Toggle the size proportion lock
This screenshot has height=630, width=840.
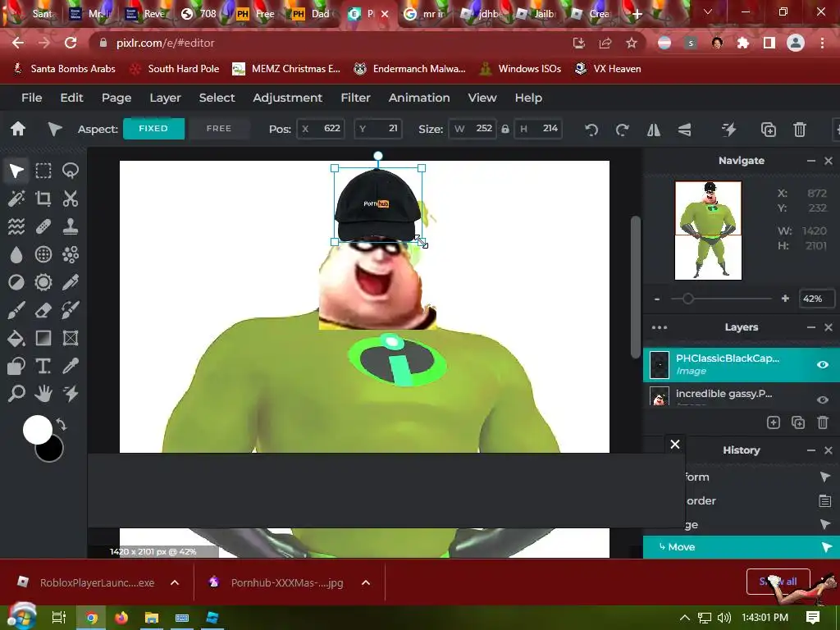coord(504,129)
